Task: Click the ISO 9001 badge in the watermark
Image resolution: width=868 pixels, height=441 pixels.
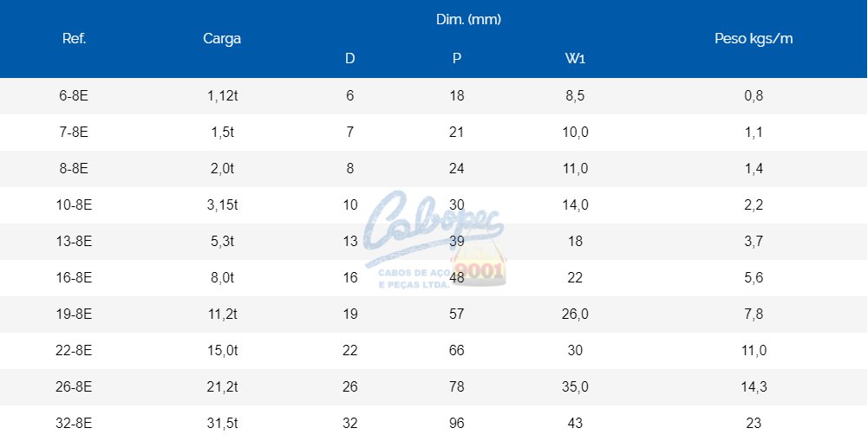Action: (480, 270)
